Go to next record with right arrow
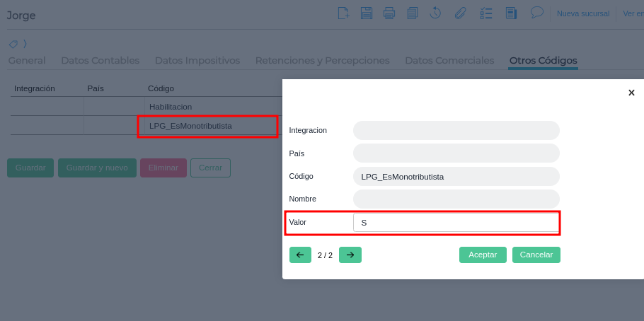This screenshot has height=321, width=644. click(350, 255)
